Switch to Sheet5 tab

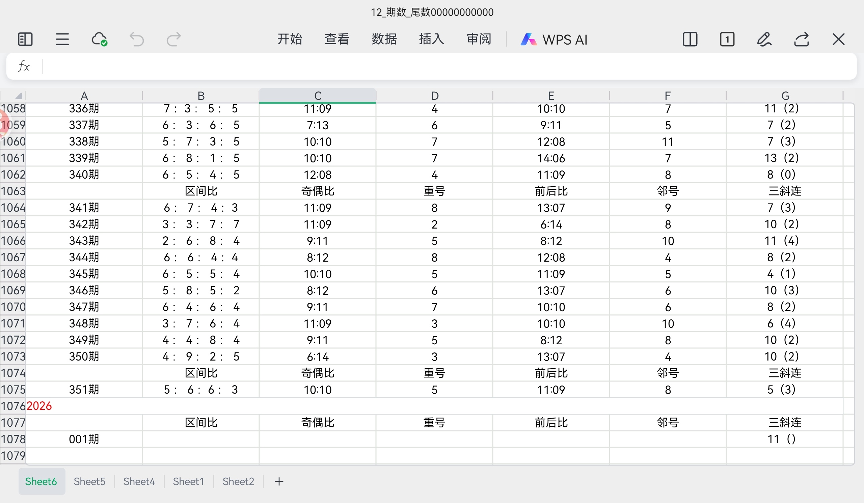point(89,482)
